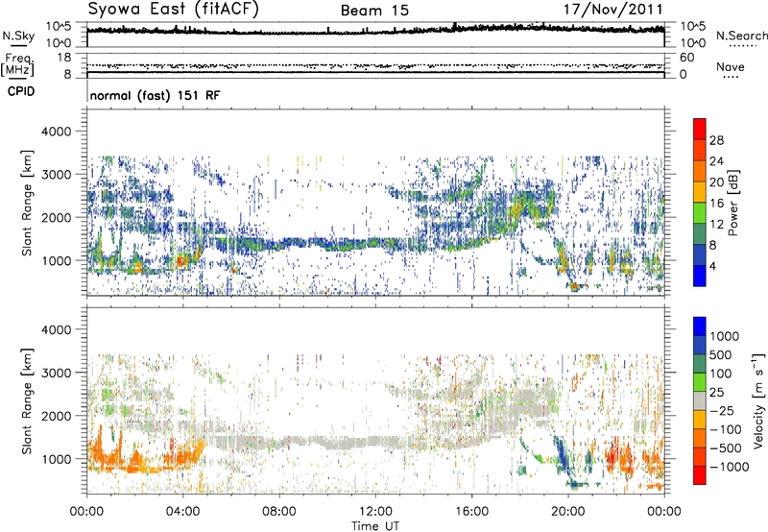Click the "-1000" label on velocity colorbar

(729, 467)
